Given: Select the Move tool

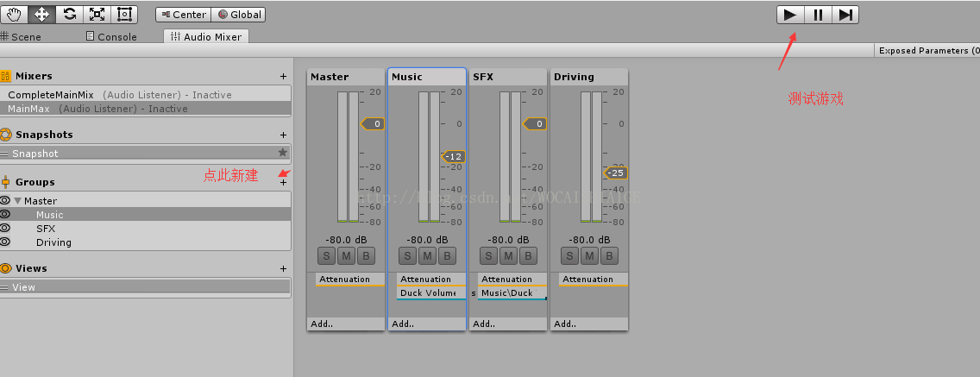Looking at the screenshot, I should click(41, 14).
